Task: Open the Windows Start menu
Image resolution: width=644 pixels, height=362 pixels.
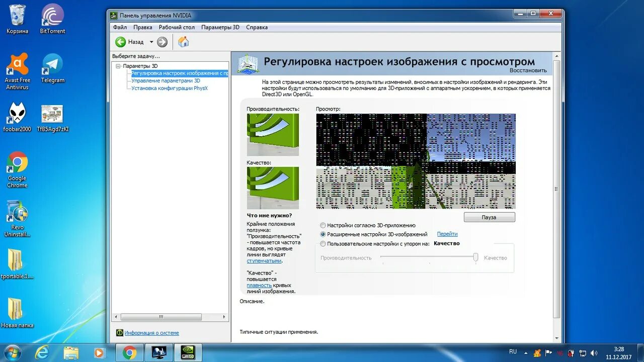Action: [12, 352]
